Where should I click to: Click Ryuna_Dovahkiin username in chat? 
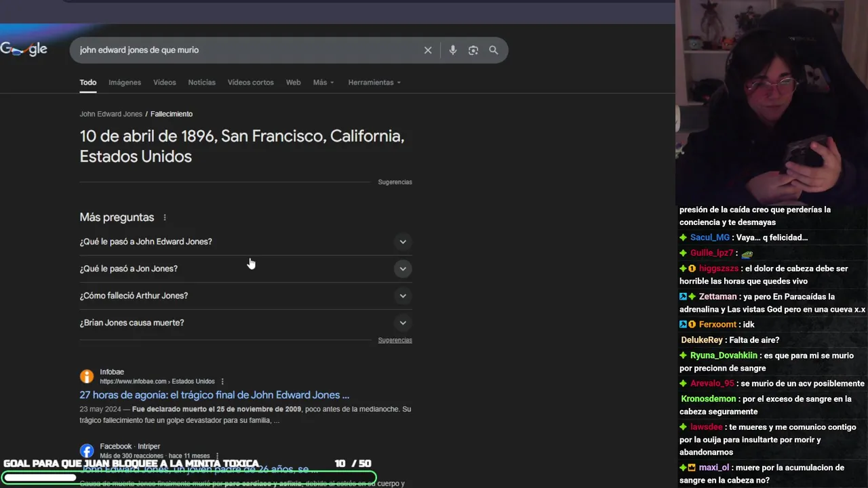pos(724,355)
